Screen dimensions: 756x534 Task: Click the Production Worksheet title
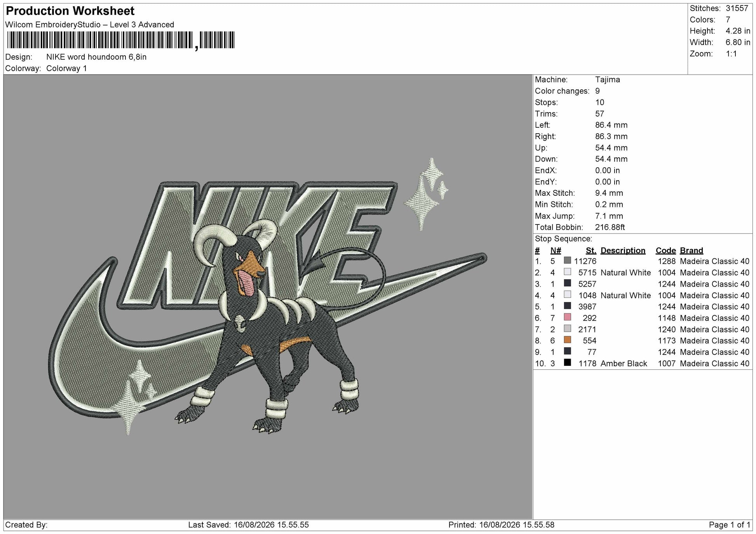70,11
